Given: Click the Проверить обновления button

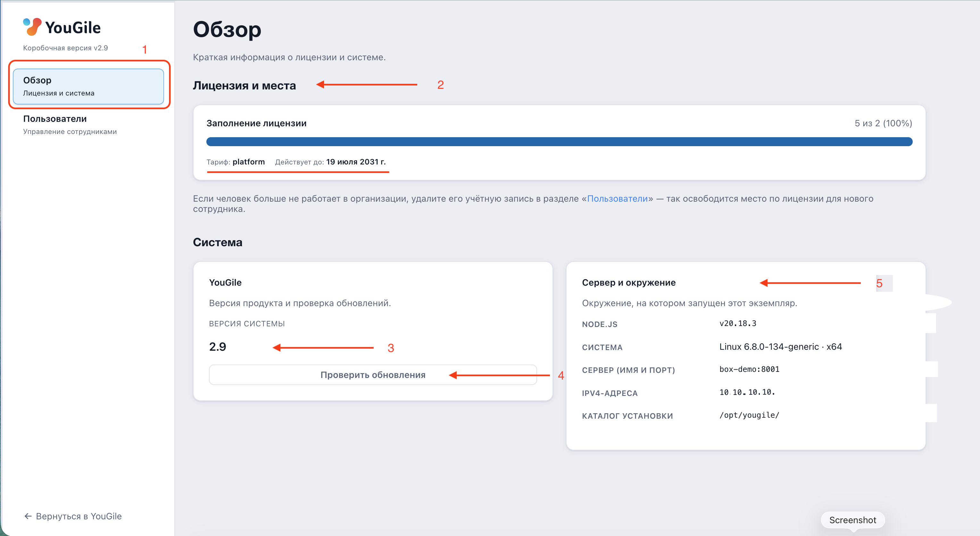Looking at the screenshot, I should point(373,375).
